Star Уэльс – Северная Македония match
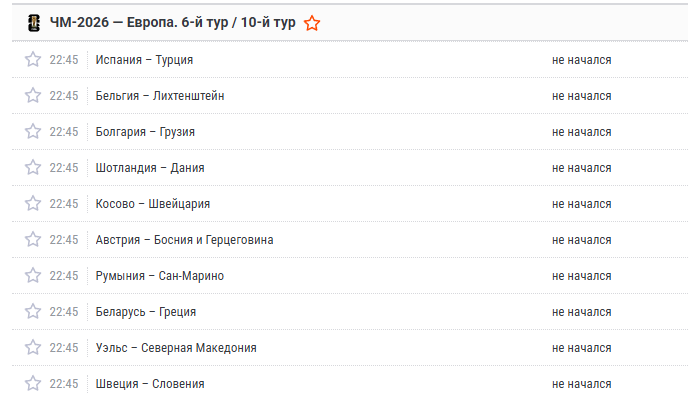 [33, 347]
